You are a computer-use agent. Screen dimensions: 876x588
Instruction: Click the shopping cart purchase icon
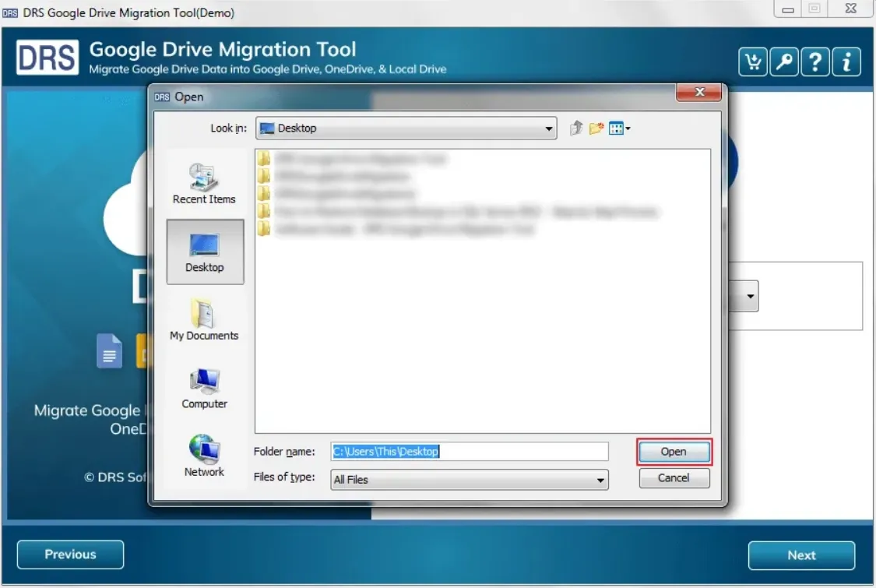pyautogui.click(x=753, y=62)
